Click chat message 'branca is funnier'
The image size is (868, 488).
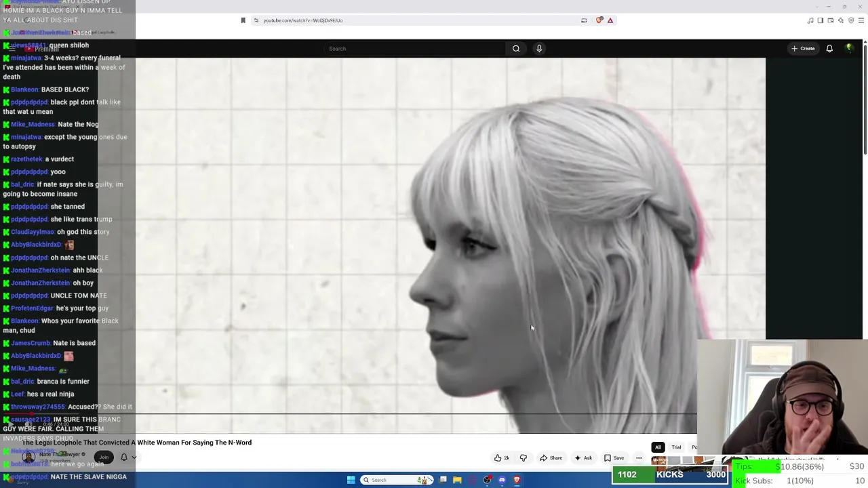pos(63,382)
